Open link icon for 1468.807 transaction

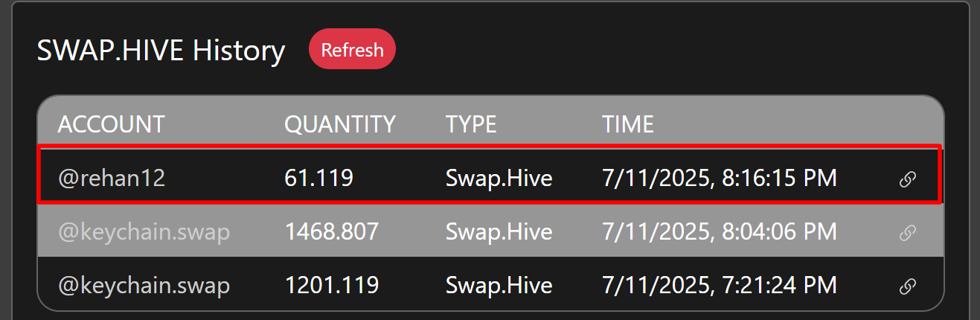907,233
